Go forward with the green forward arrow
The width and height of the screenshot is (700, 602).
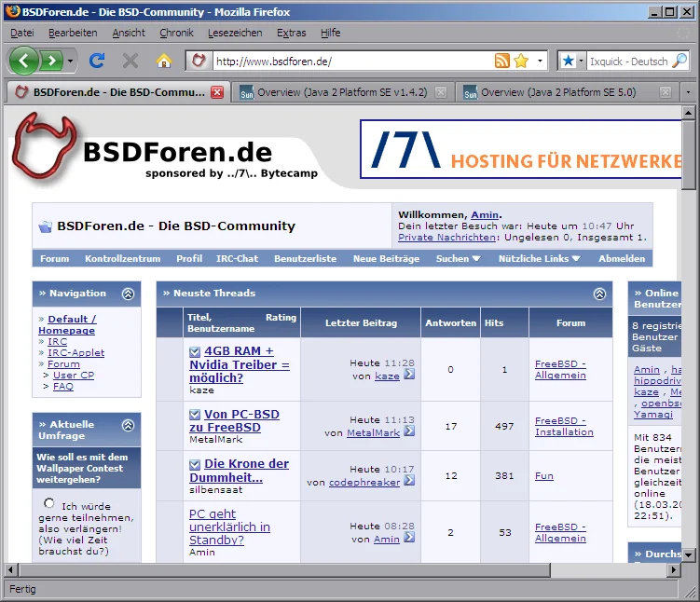pos(52,61)
